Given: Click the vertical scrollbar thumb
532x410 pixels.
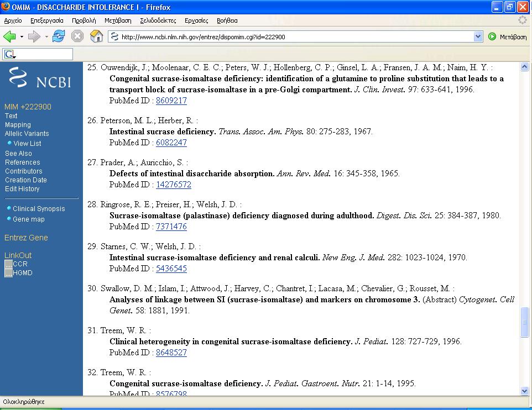Looking at the screenshot, I should (525, 322).
